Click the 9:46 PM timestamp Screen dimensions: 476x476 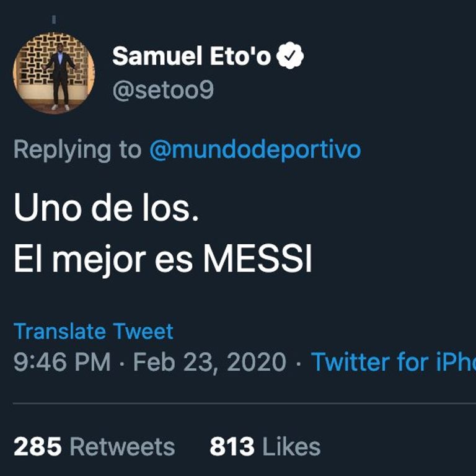click(62, 361)
